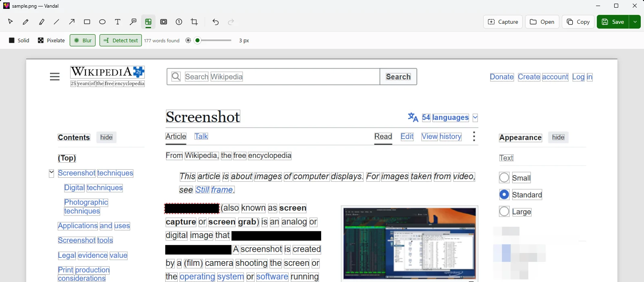Click the dashed-outline black censored word
Viewport: 644px width, 282px height.
(192, 208)
